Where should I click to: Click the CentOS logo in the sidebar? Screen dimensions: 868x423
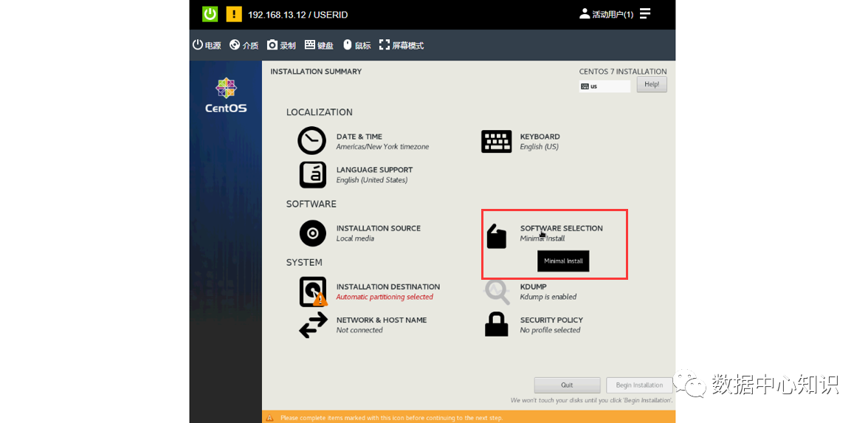[226, 96]
